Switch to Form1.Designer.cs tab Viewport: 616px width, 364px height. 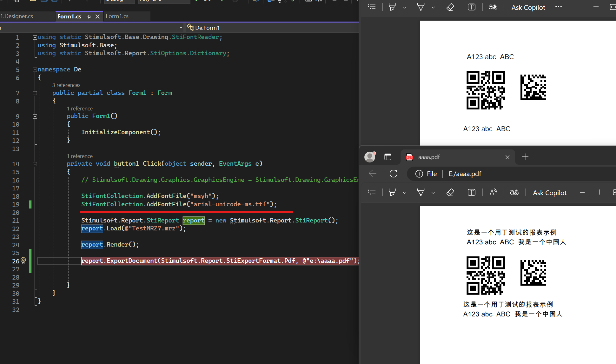(17, 16)
